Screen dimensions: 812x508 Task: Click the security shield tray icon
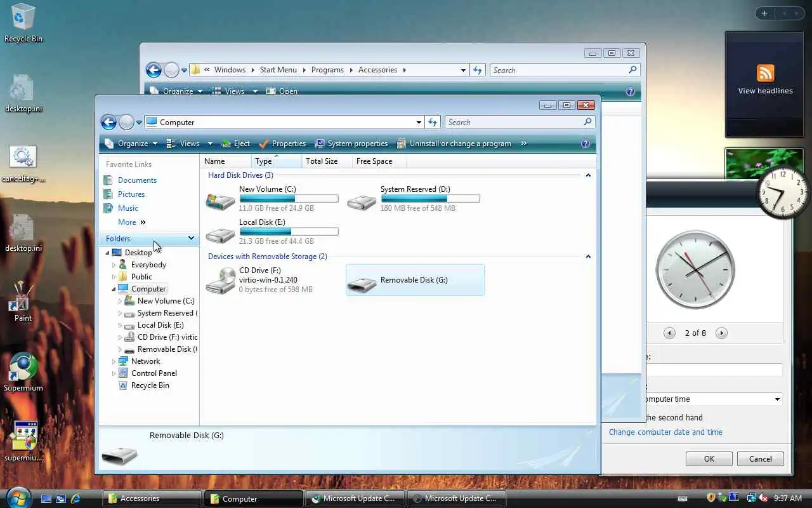pos(711,498)
